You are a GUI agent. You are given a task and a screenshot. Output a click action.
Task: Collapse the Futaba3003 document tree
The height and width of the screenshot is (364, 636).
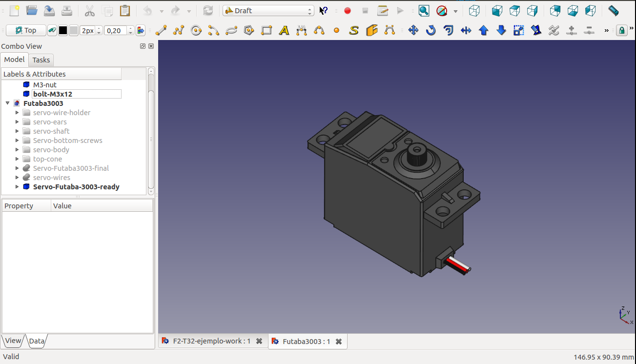8,103
